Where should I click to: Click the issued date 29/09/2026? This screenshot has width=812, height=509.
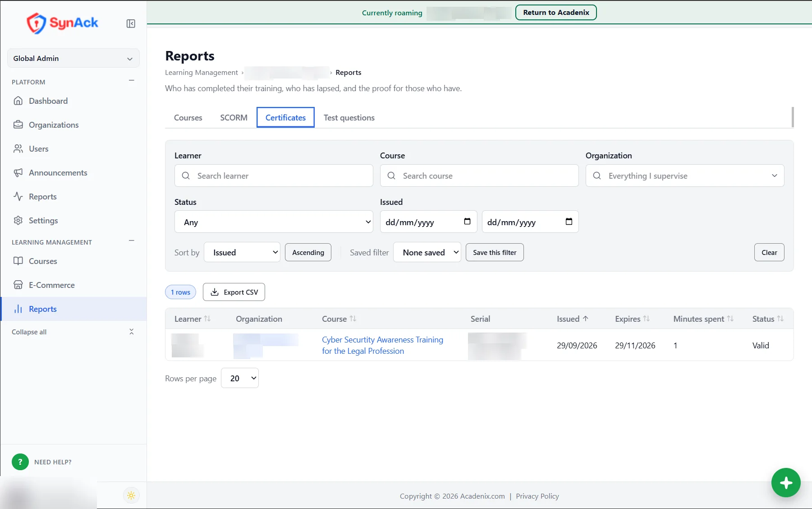(577, 346)
